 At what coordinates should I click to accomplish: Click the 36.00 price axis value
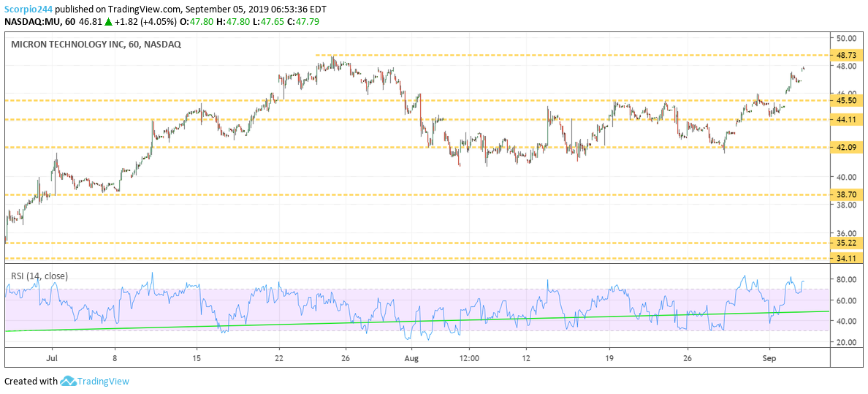pos(848,232)
